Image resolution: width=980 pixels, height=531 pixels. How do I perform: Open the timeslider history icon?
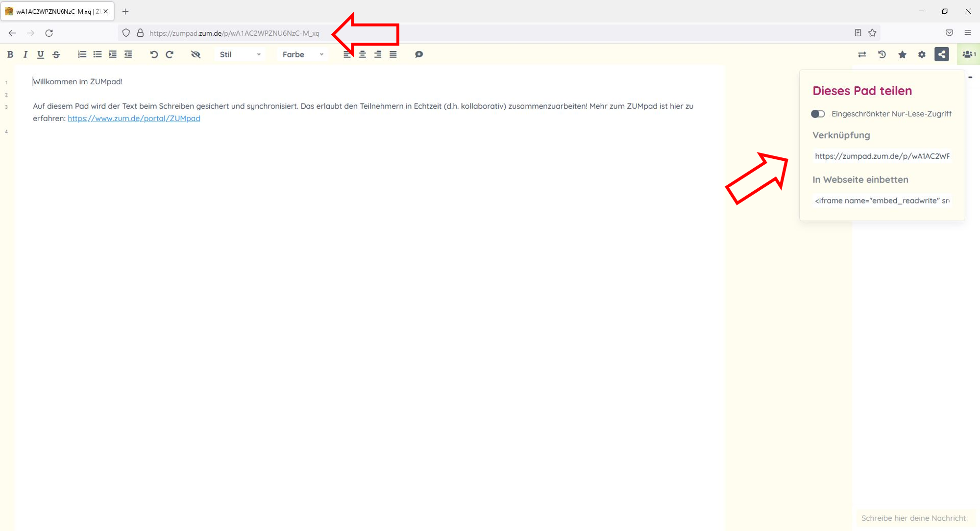pyautogui.click(x=882, y=54)
